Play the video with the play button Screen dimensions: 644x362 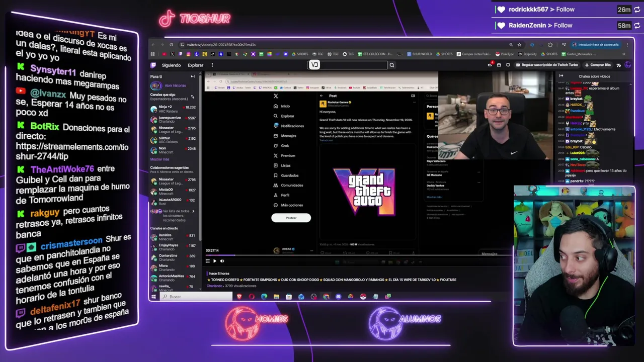click(215, 261)
